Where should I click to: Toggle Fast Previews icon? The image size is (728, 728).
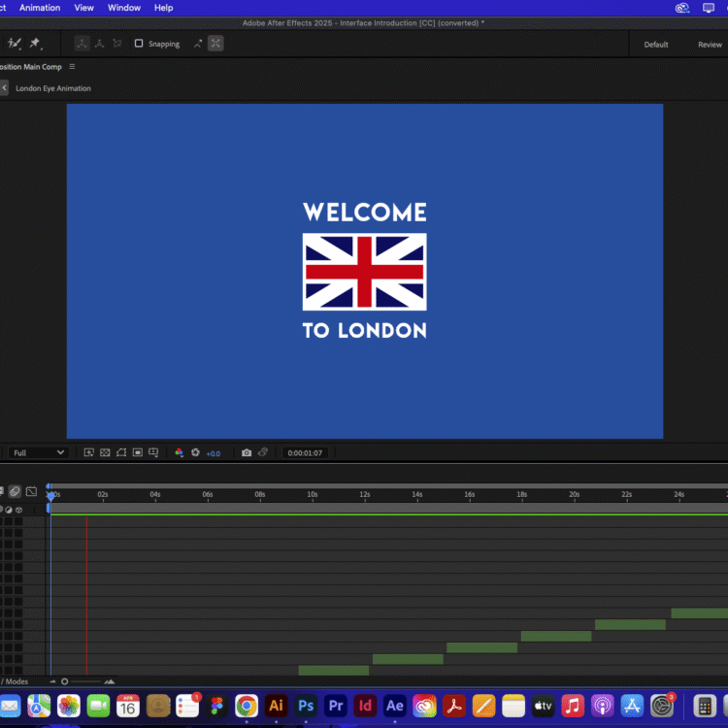[88, 452]
